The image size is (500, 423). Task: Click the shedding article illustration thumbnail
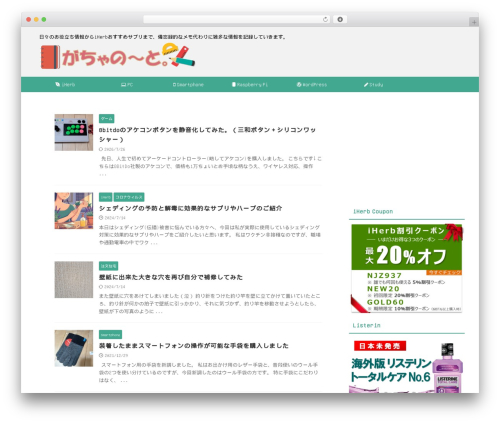tap(74, 210)
